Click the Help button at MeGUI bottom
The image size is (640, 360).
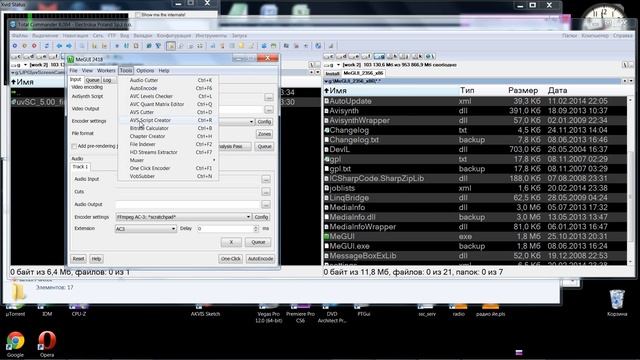click(x=96, y=259)
